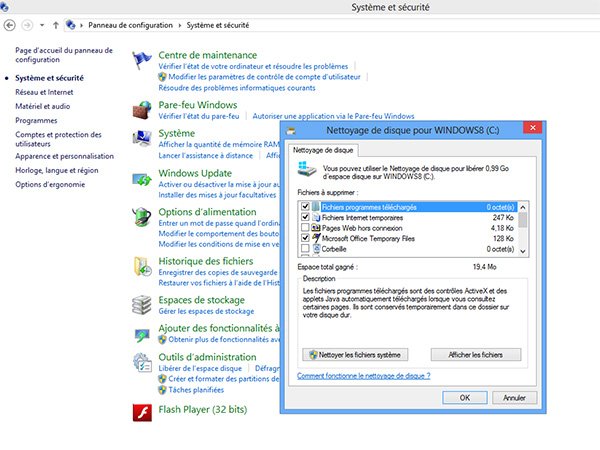This screenshot has width=600, height=450.
Task: Open Matériel et audio category
Action: click(x=42, y=106)
